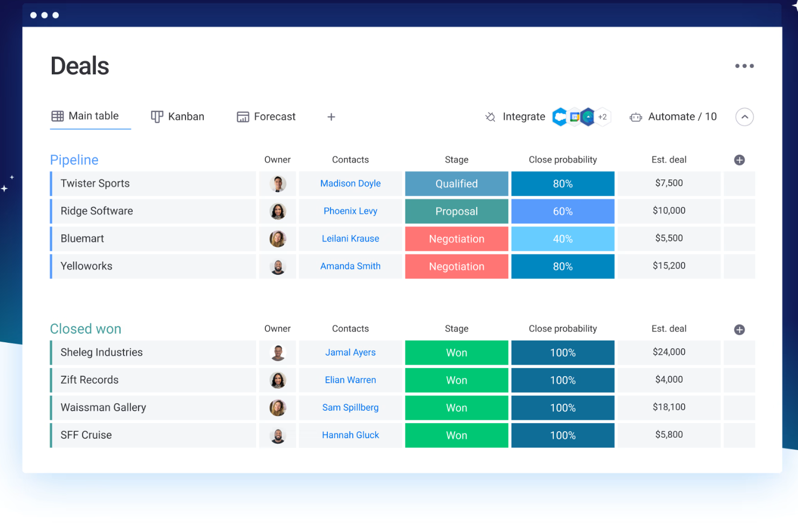This screenshot has width=798, height=532.
Task: Switch to the Kanban tab
Action: pyautogui.click(x=177, y=116)
